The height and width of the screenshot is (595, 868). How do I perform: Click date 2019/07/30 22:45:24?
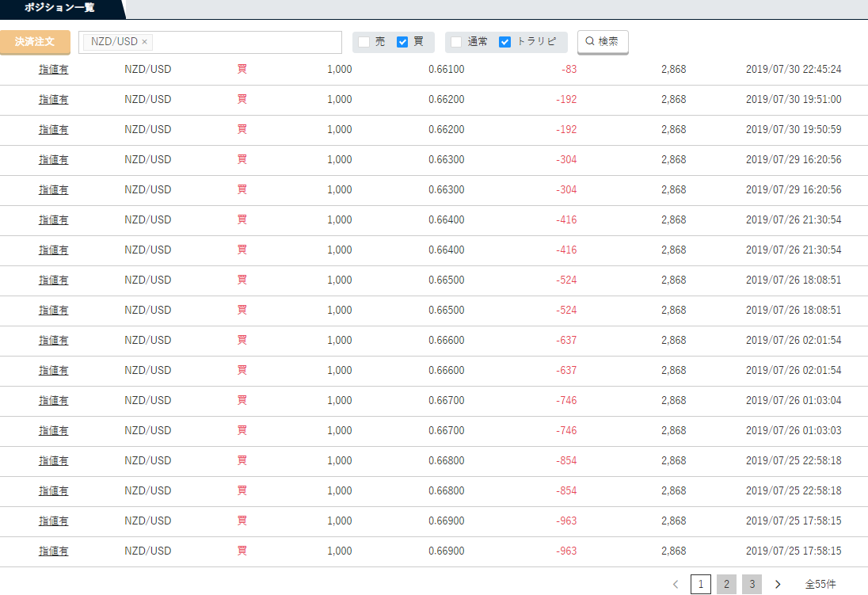[x=794, y=69]
